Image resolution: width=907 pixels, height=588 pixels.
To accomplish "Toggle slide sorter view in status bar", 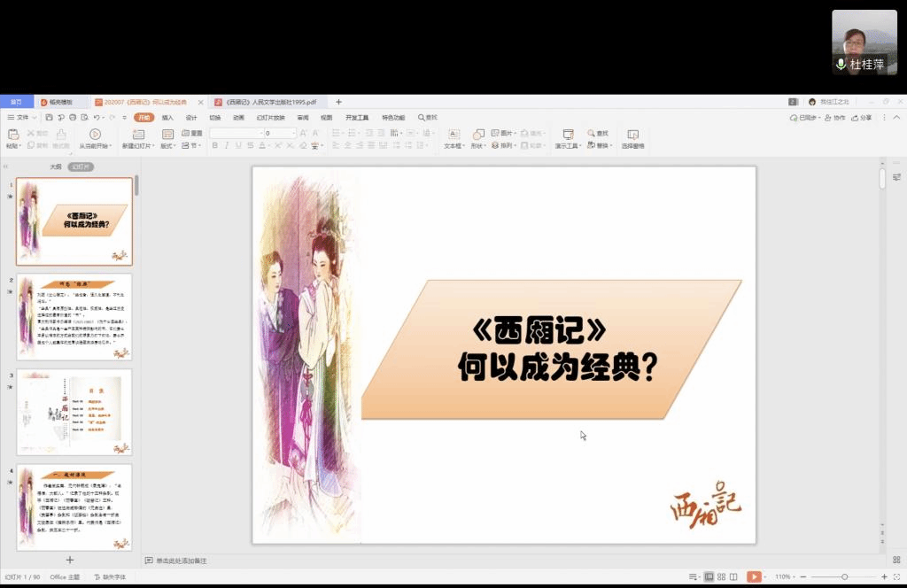I will point(722,576).
